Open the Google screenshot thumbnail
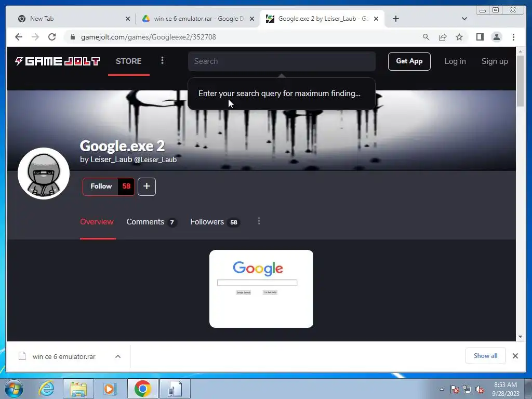This screenshot has height=399, width=532. [261, 289]
